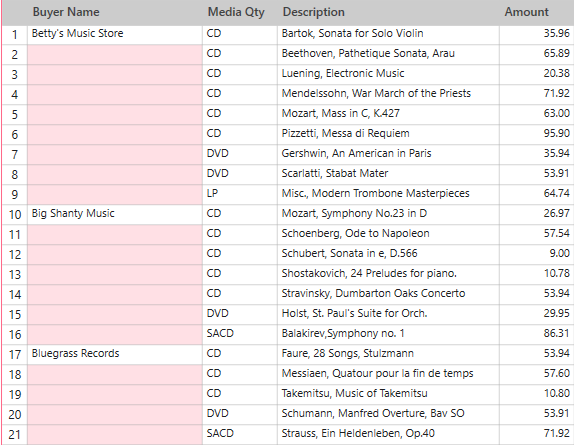Viewport: 574px width, 445px height.
Task: Select row number 1 header
Action: coord(15,35)
